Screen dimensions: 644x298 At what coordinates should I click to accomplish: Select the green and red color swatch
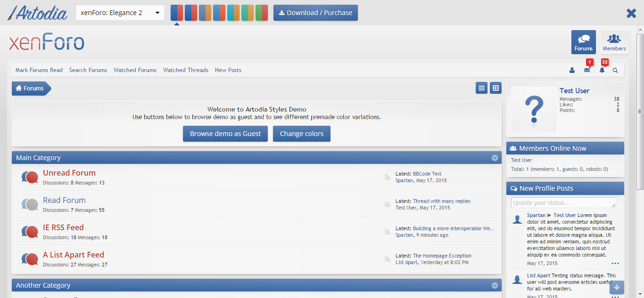pos(262,13)
